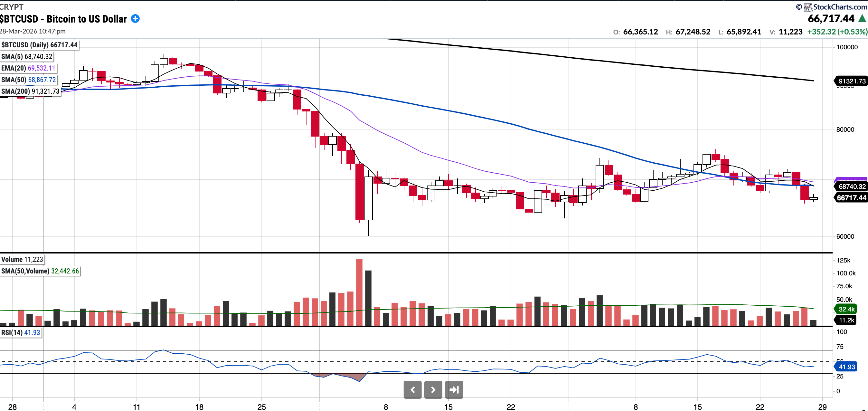The height and width of the screenshot is (411, 868).
Task: Click the 22 date marker near chart end
Action: pos(760,407)
